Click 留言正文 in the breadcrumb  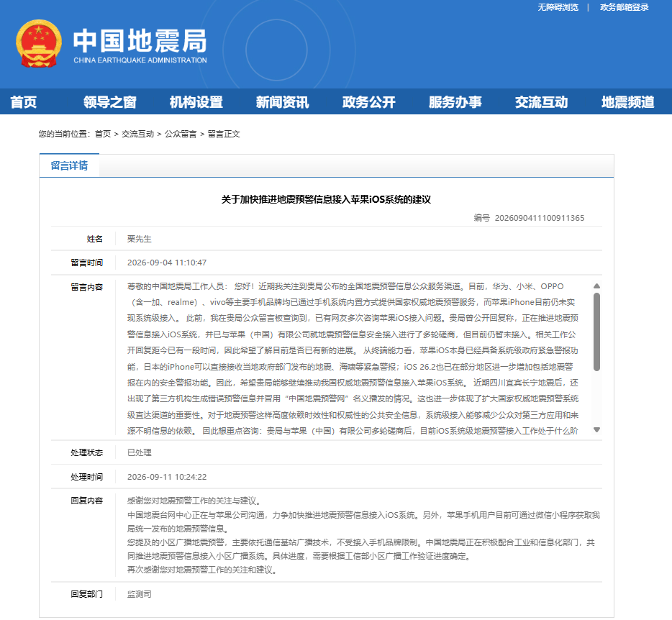224,134
